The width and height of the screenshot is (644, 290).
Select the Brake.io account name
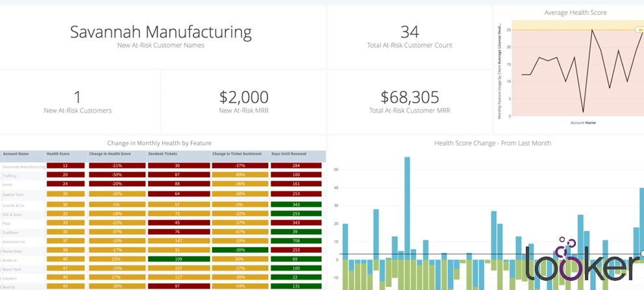tap(10, 259)
